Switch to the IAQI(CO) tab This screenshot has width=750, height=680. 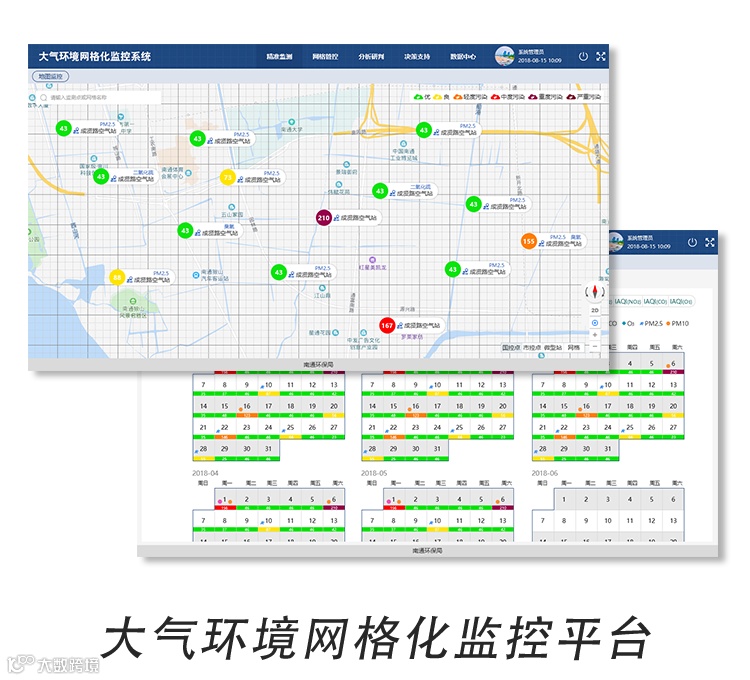click(x=655, y=302)
